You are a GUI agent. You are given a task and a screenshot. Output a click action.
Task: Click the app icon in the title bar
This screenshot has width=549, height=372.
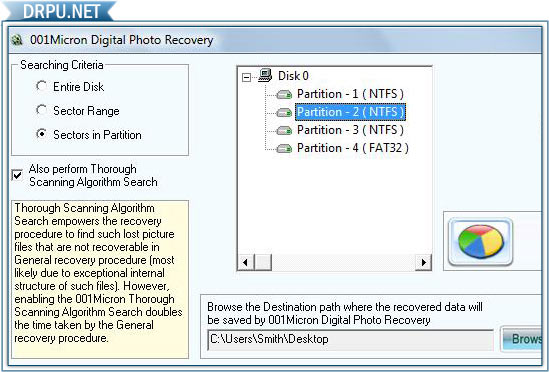coord(16,40)
